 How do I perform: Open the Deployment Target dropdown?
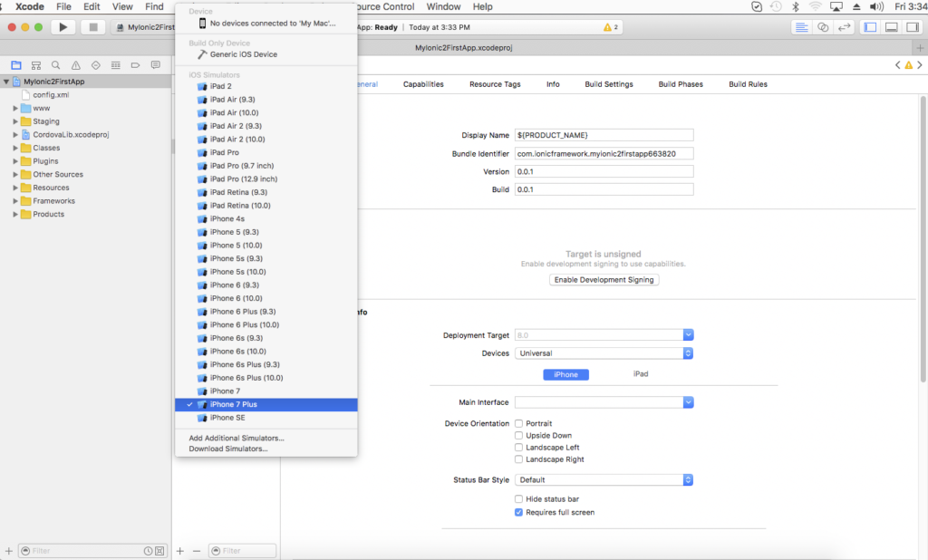(687, 334)
